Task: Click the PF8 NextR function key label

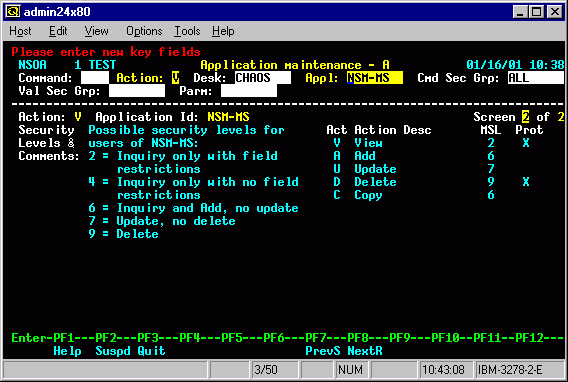Action: pyautogui.click(x=365, y=351)
